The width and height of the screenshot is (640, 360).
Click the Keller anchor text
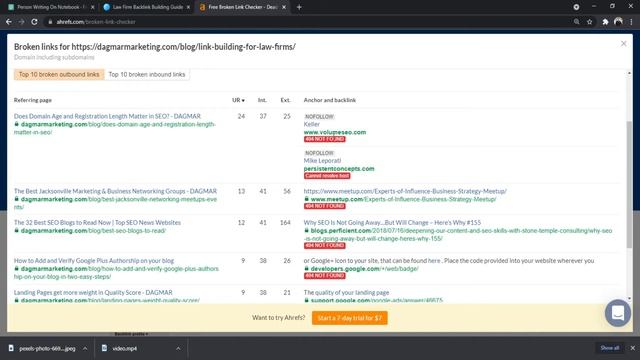point(312,124)
